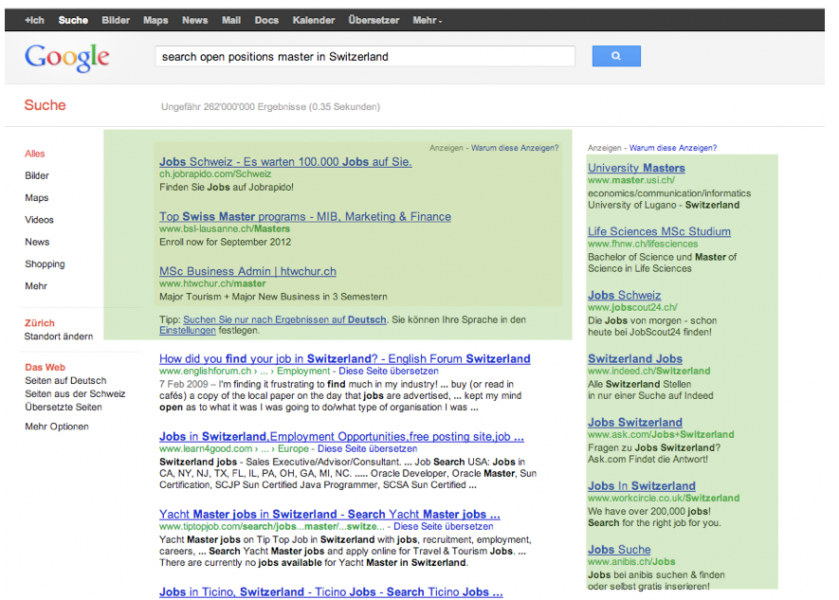Viewport: 839px width, 600px height.
Task: Click the result count text Ungefähr 262'000'000 Ergebnisse
Action: click(x=271, y=107)
